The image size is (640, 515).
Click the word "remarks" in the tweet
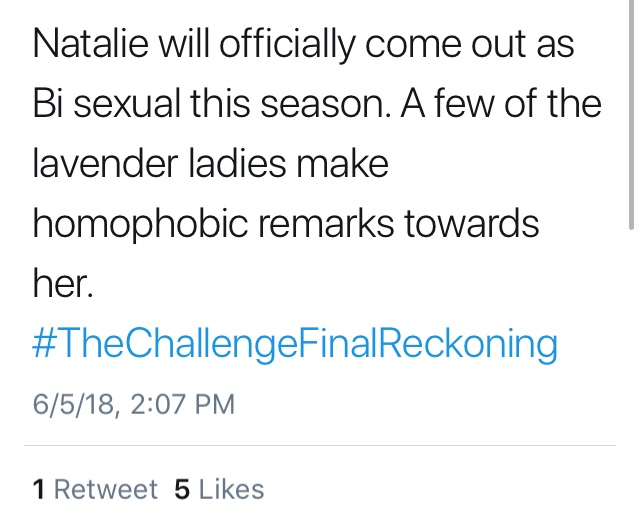[x=326, y=224]
